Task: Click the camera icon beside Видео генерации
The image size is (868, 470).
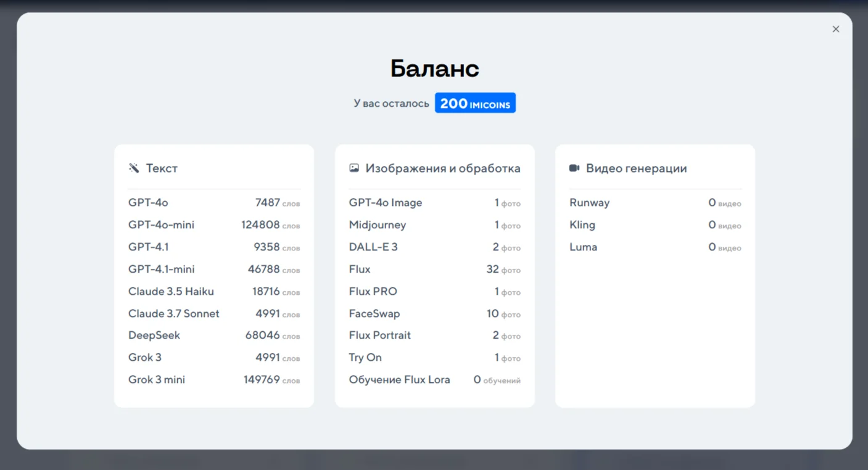Action: pos(574,168)
